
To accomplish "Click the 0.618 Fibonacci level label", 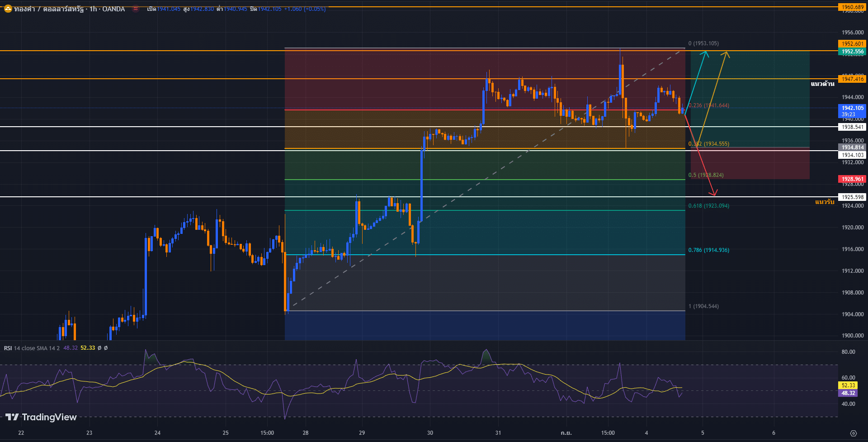I will pos(708,206).
